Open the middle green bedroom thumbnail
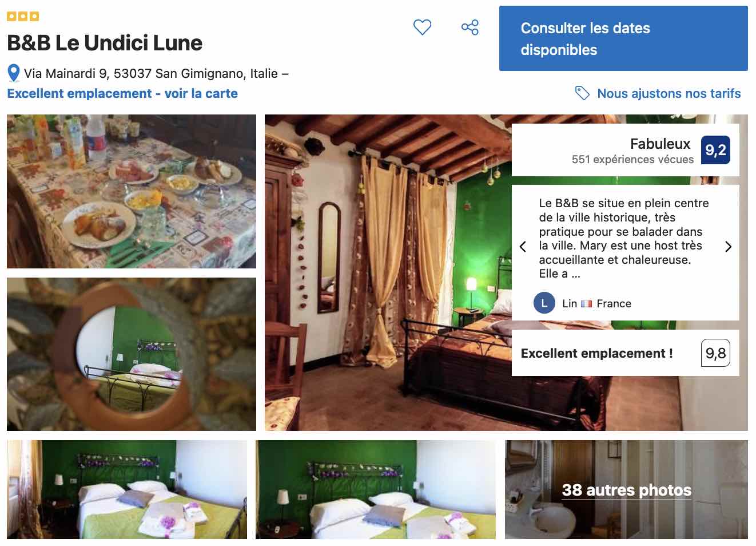 pyautogui.click(x=376, y=490)
